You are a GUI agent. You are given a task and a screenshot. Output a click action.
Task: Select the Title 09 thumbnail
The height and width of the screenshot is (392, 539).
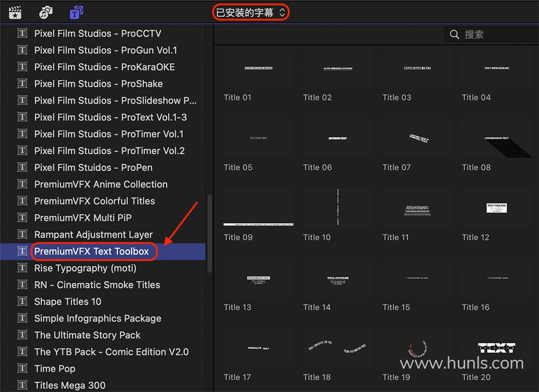point(258,208)
